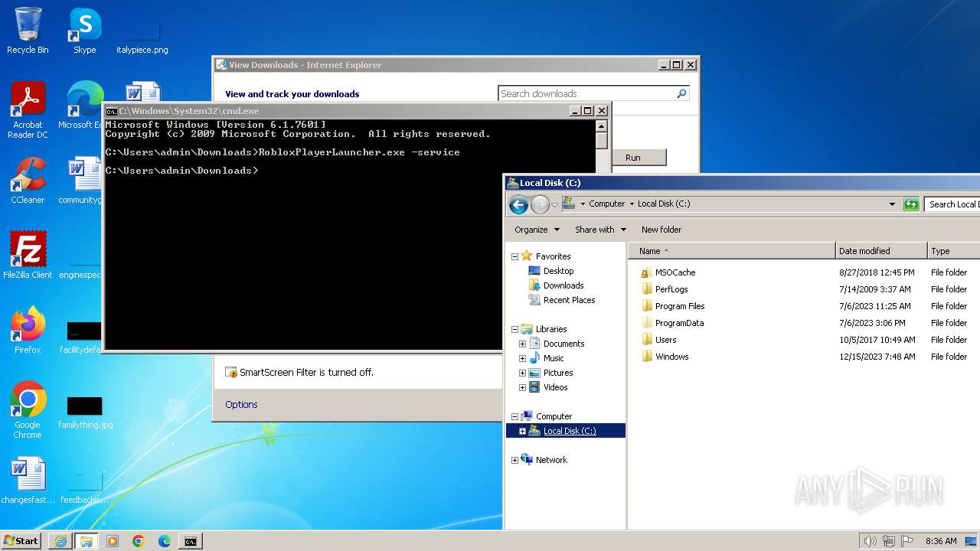Refresh the Local Disk (C:) folder view
The height and width of the screenshot is (551, 980).
911,204
